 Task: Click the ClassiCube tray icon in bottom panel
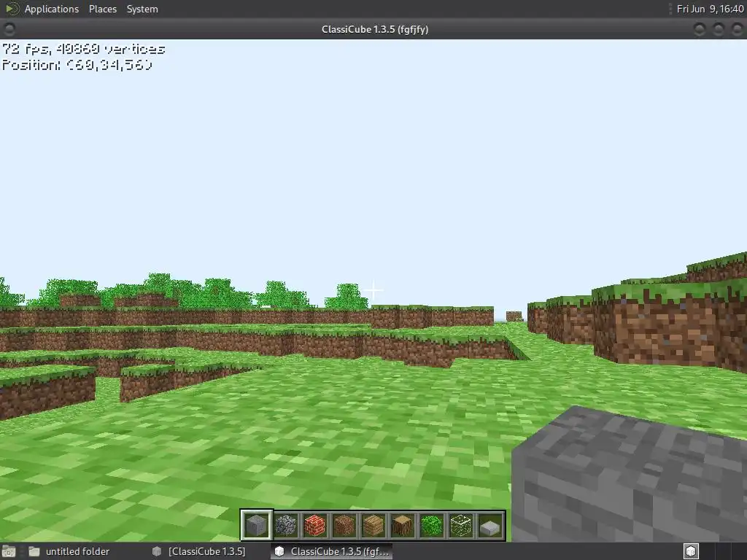[691, 551]
